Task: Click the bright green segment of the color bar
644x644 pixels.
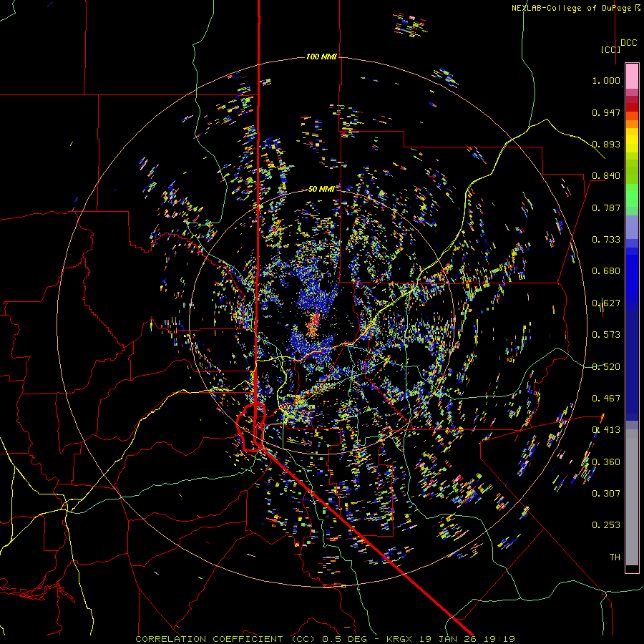Action: point(632,195)
